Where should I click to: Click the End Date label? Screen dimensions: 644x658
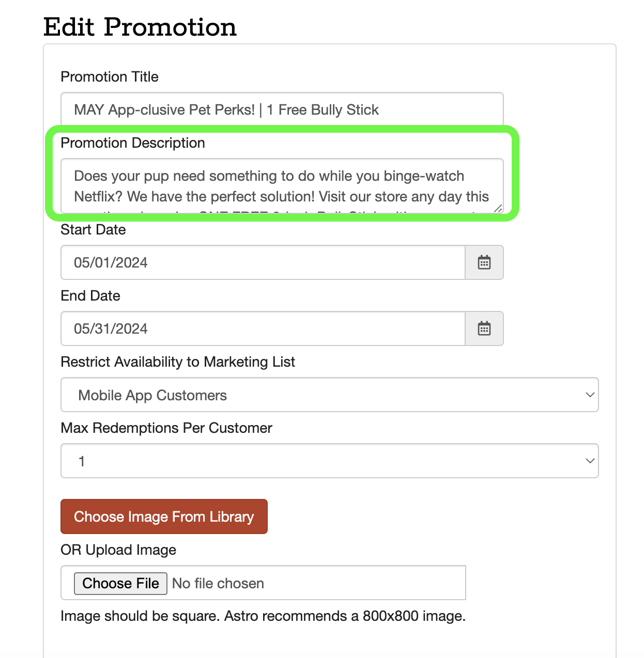90,295
